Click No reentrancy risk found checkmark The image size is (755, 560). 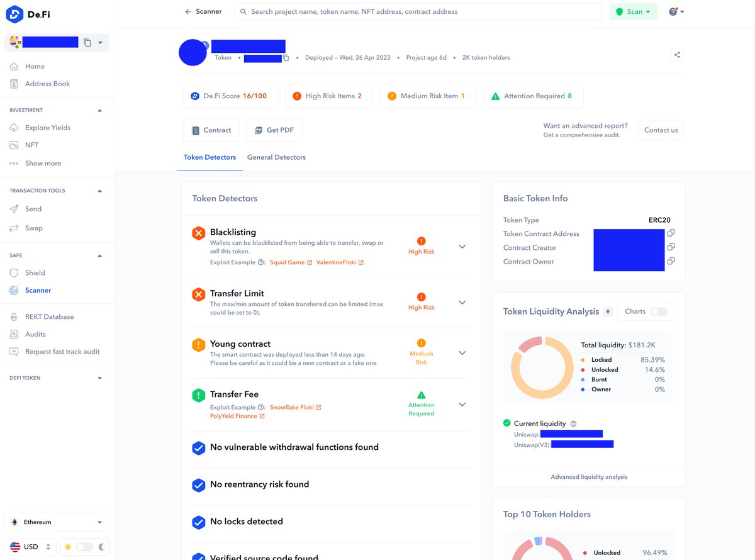click(199, 485)
